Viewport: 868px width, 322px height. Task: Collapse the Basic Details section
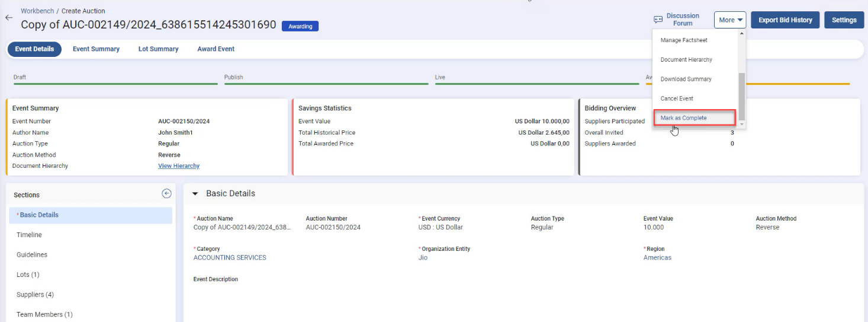tap(195, 194)
